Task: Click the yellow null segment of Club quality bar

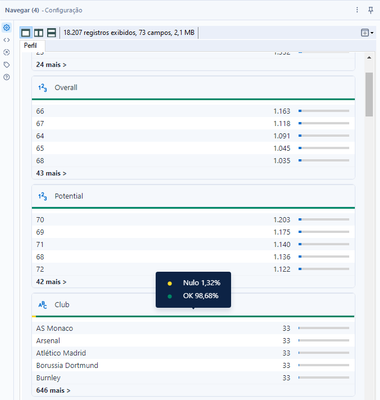Action: (34, 316)
